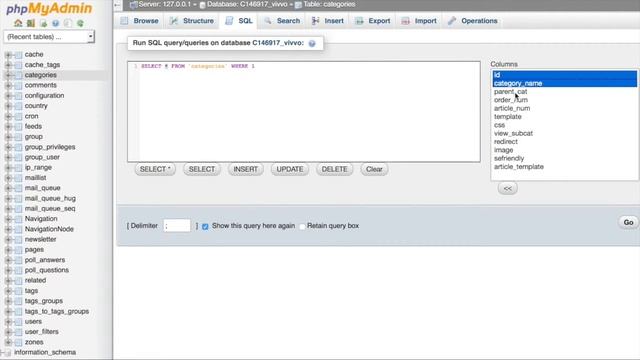The height and width of the screenshot is (360, 640).
Task: Click the table icon beside cache
Action: coord(18,55)
